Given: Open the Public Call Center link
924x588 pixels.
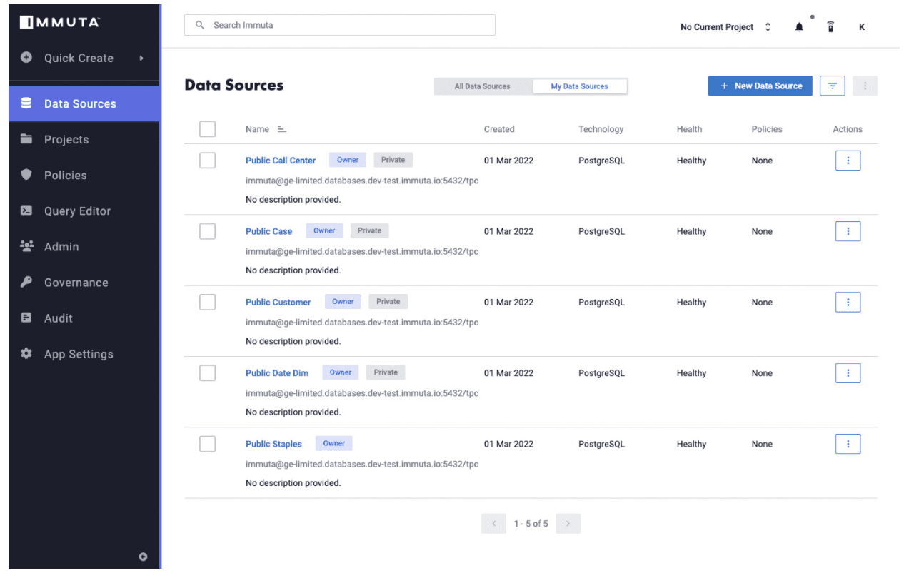Looking at the screenshot, I should point(281,161).
